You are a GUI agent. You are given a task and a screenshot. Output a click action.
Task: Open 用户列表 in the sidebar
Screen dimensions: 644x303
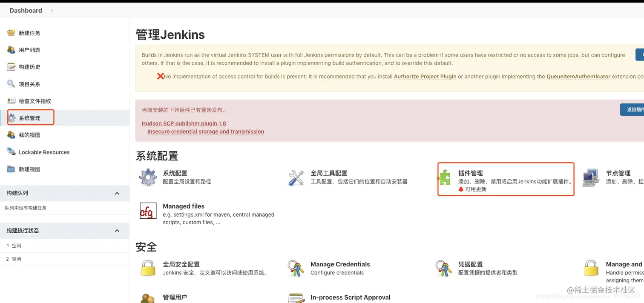(x=29, y=50)
